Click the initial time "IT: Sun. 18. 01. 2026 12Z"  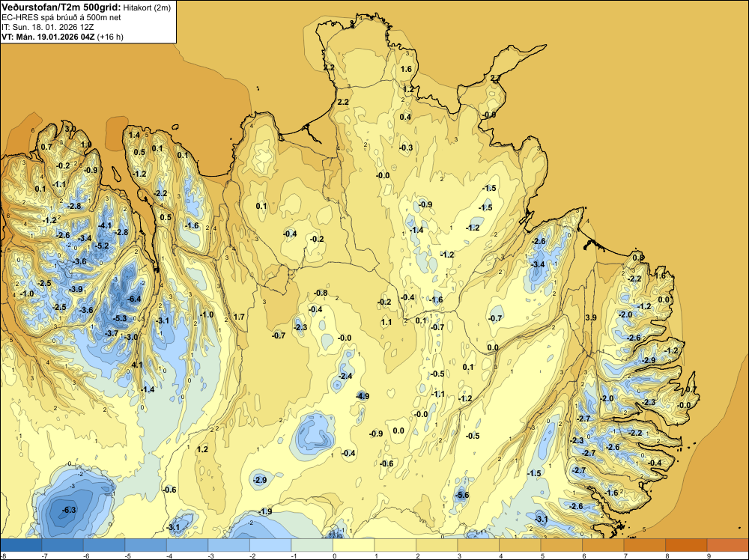click(x=48, y=27)
